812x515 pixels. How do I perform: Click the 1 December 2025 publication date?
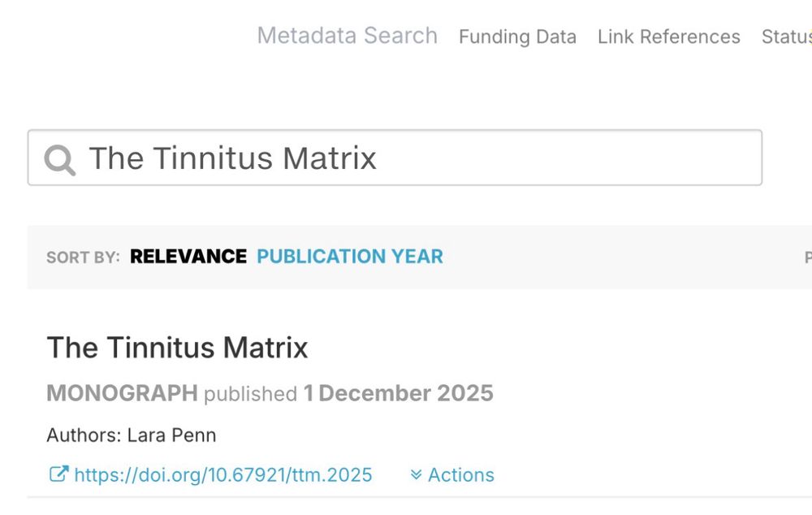(398, 393)
